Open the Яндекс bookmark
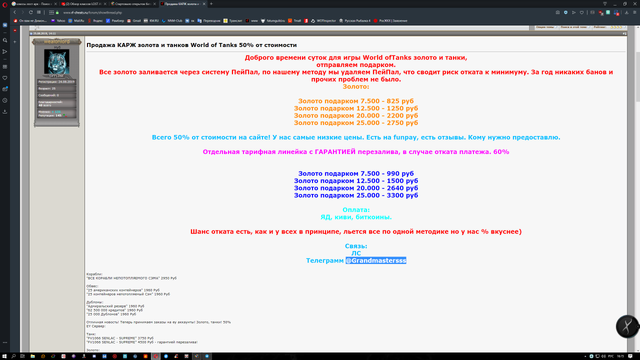Image resolution: width=640 pixels, height=360 pixels. coord(96,21)
